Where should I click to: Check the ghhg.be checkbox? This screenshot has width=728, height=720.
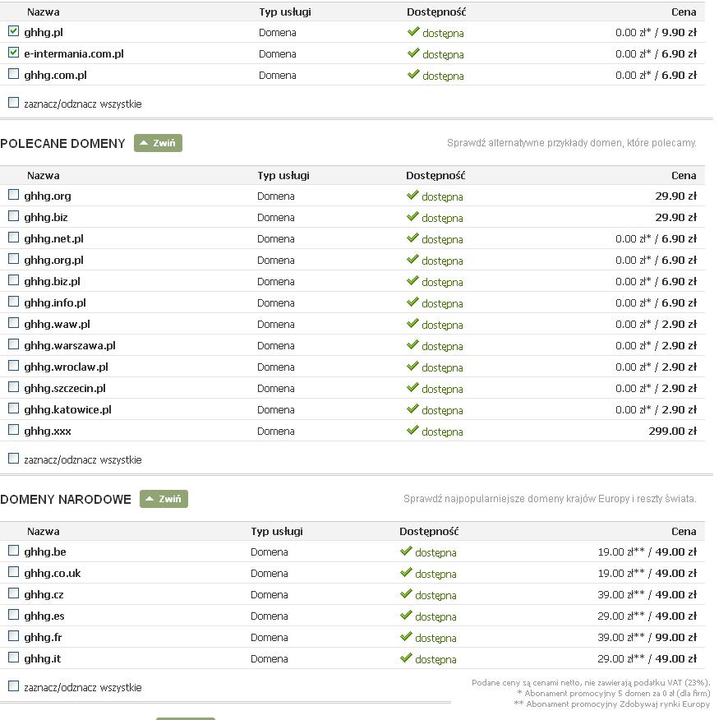13,551
